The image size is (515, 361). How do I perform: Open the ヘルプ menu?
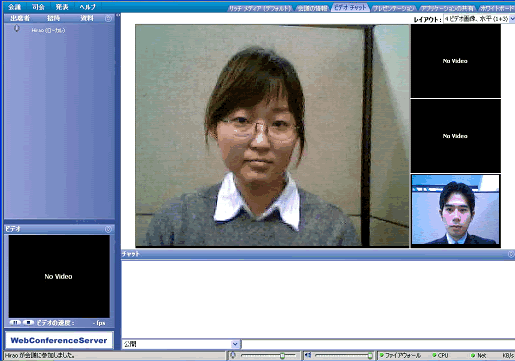(x=87, y=7)
